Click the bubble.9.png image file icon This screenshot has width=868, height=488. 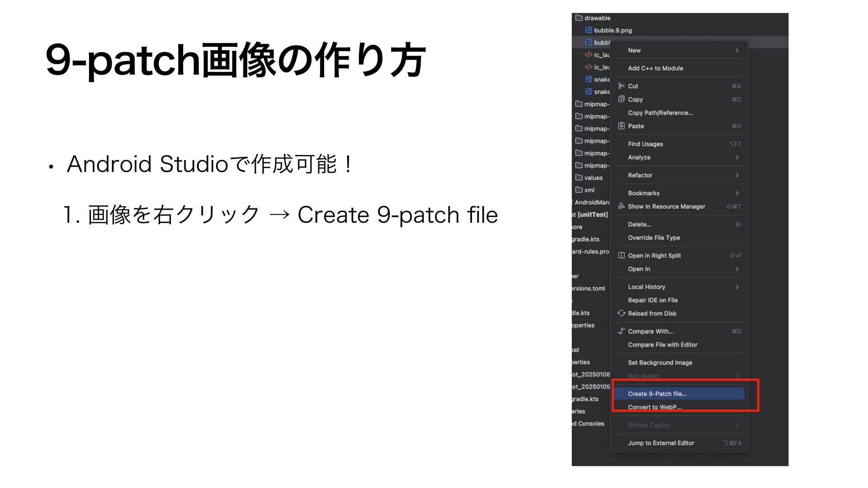(x=589, y=30)
